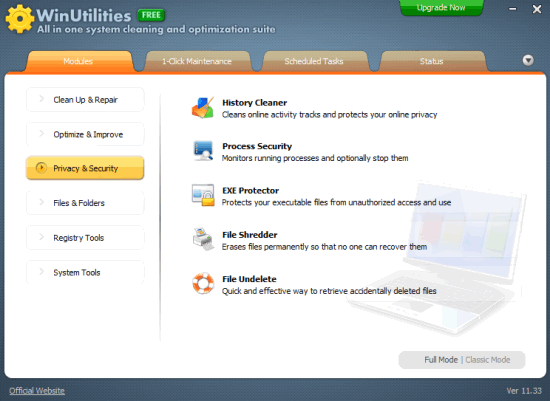Click 'Cleans online activity tracks' description

330,114
